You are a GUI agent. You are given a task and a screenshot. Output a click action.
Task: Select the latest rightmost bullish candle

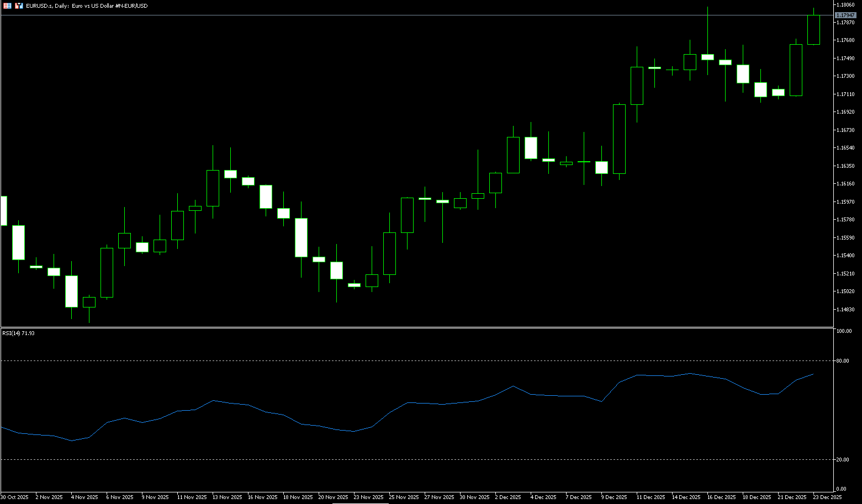click(x=813, y=30)
